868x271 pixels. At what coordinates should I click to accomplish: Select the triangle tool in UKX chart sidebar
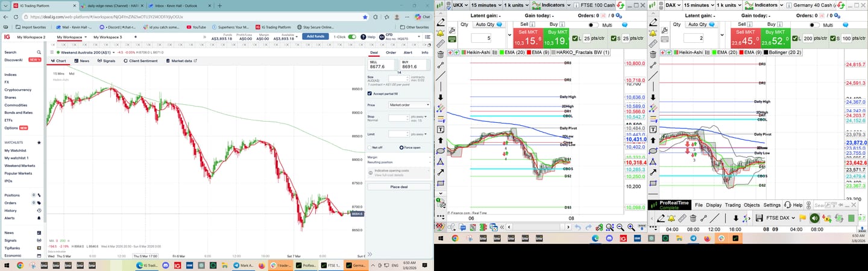point(441,162)
